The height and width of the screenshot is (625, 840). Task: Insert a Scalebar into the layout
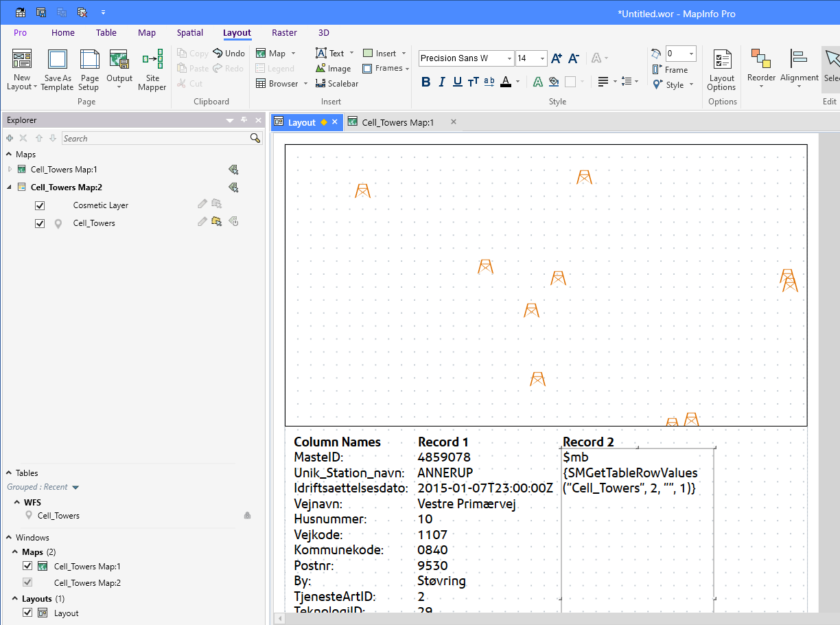337,83
